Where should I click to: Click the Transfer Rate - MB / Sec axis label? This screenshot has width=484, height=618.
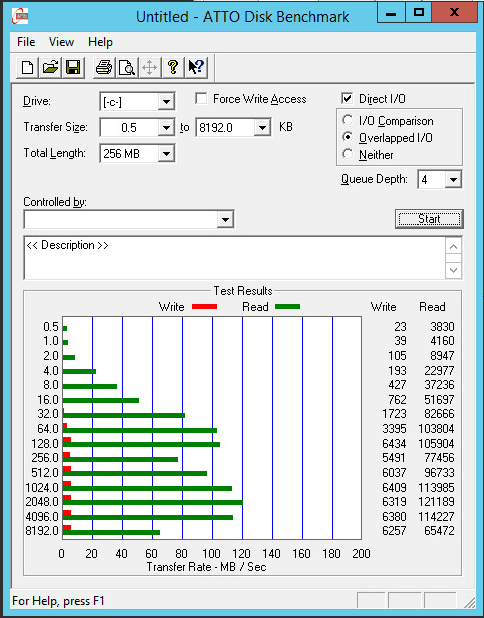point(207,567)
